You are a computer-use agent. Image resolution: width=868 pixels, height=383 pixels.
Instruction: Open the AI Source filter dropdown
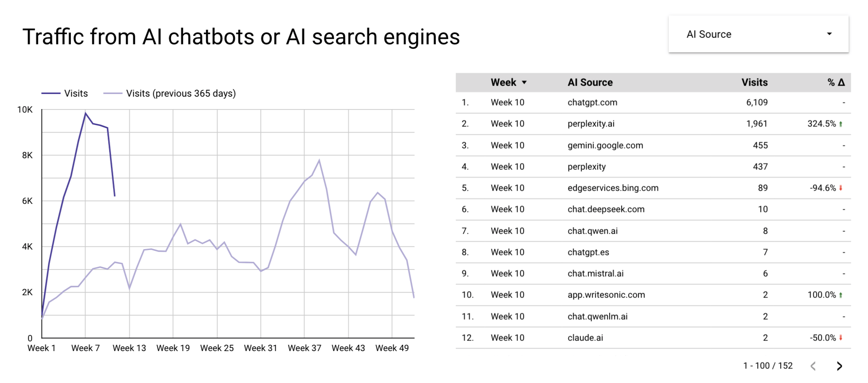click(758, 34)
